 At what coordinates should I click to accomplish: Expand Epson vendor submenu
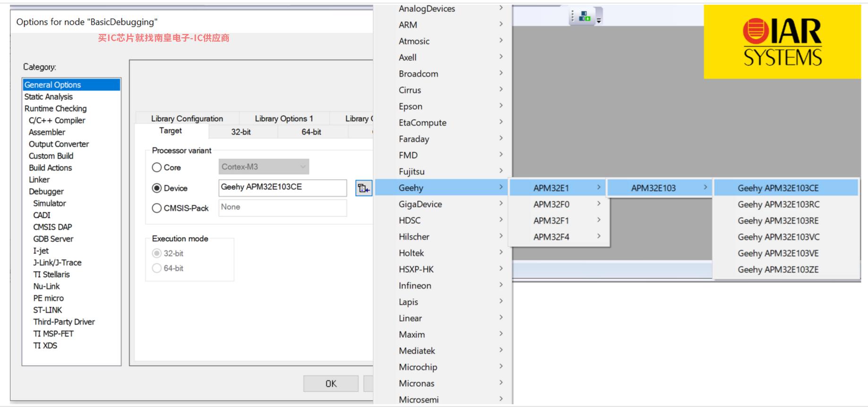tap(442, 106)
